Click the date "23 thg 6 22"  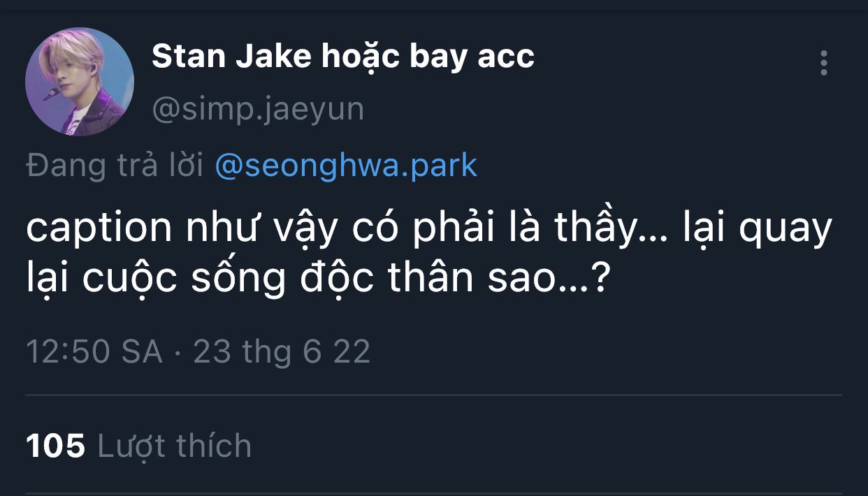pyautogui.click(x=281, y=351)
